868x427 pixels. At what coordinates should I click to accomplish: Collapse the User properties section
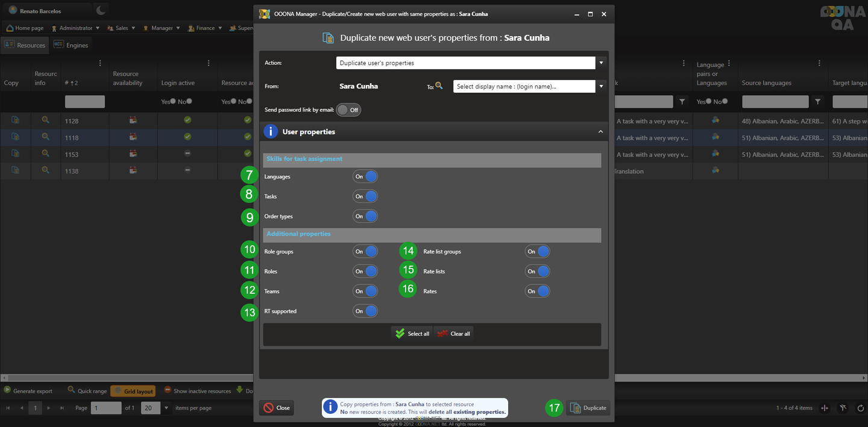600,131
